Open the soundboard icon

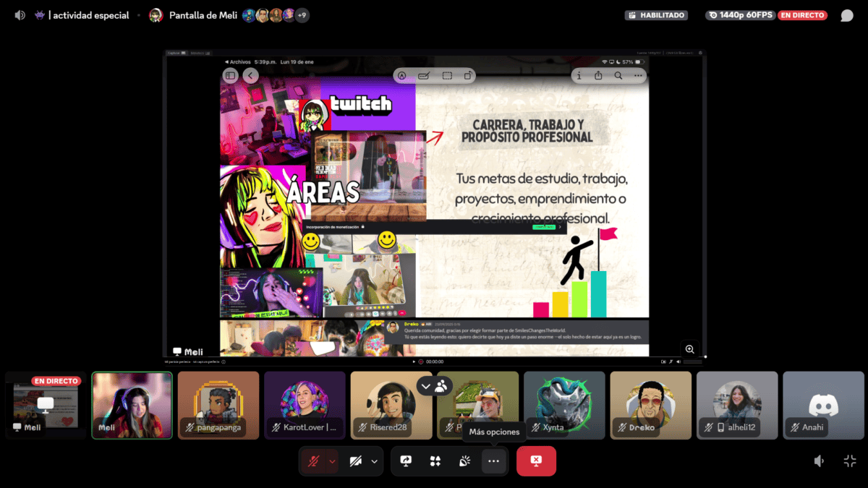pos(464,461)
